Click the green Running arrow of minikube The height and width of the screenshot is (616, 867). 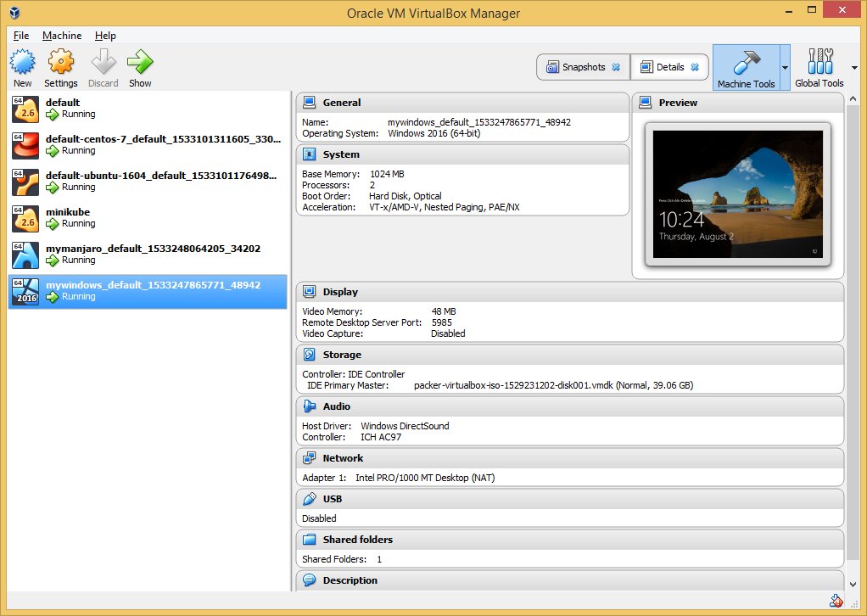coord(53,224)
